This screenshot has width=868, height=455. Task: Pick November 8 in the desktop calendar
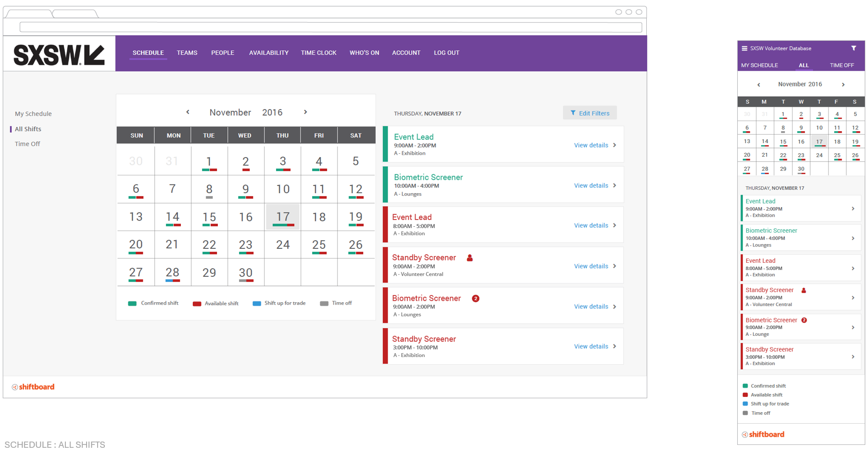[x=209, y=189]
